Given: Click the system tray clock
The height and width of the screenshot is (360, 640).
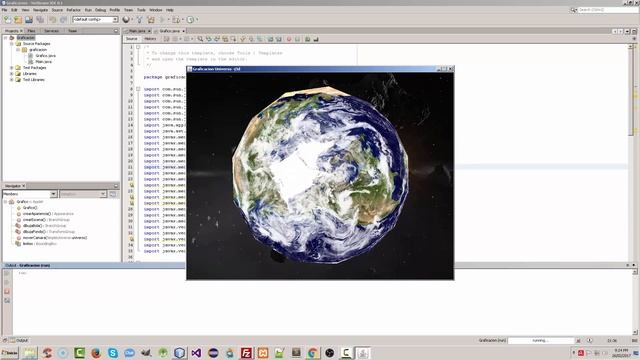Looking at the screenshot, I should point(620,353).
